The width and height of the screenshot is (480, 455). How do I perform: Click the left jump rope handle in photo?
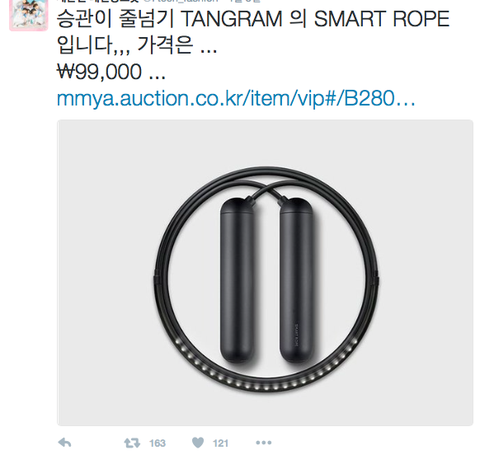[237, 282]
